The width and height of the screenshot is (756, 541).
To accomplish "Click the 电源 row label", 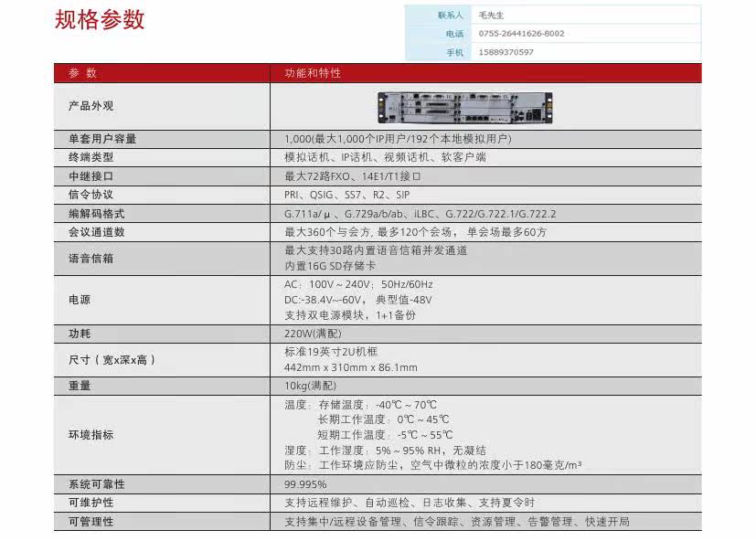I will click(x=79, y=300).
